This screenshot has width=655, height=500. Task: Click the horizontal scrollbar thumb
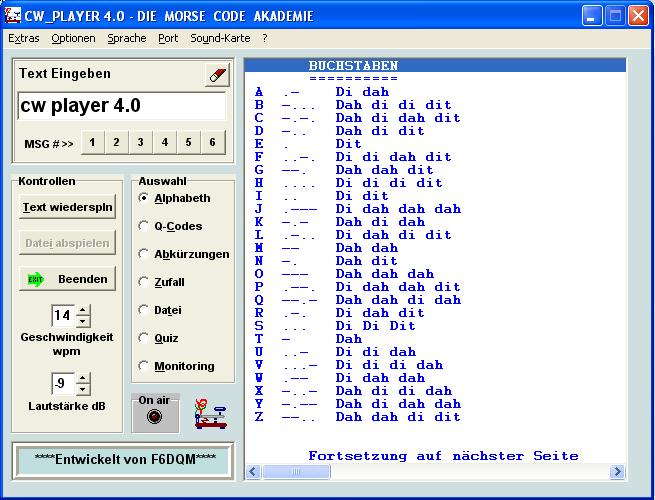[x=296, y=472]
